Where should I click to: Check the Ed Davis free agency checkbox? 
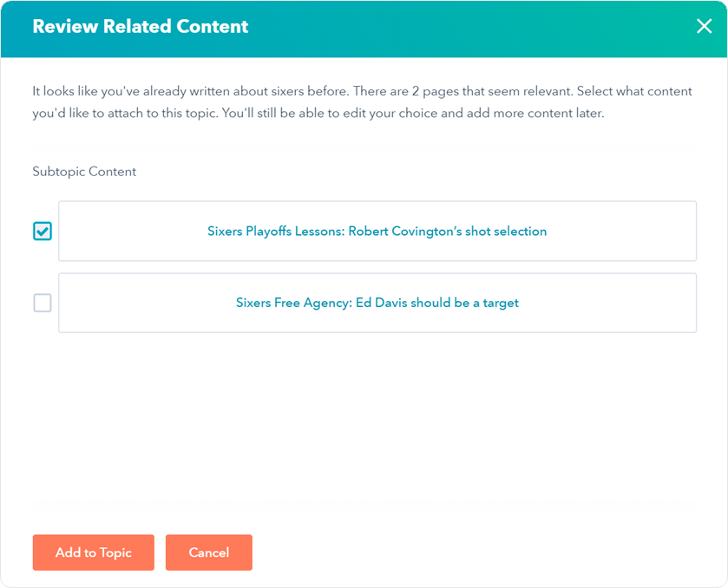point(43,303)
